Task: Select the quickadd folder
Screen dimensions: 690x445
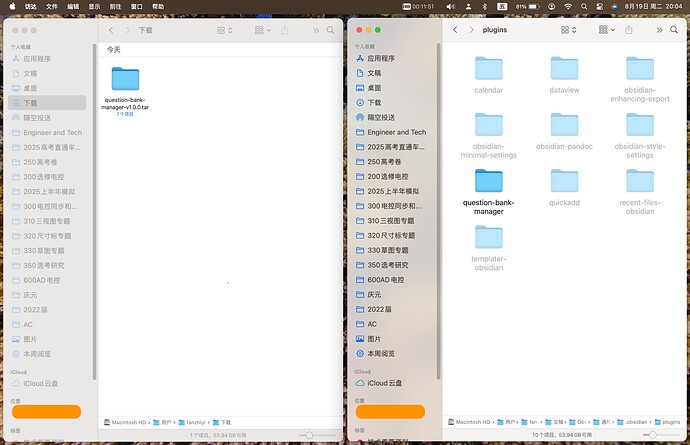Action: pyautogui.click(x=564, y=181)
